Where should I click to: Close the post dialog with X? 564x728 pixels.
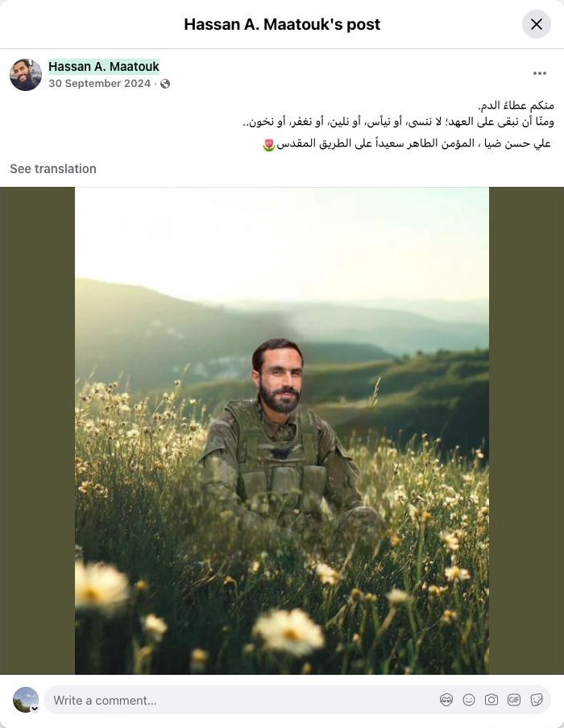point(536,24)
